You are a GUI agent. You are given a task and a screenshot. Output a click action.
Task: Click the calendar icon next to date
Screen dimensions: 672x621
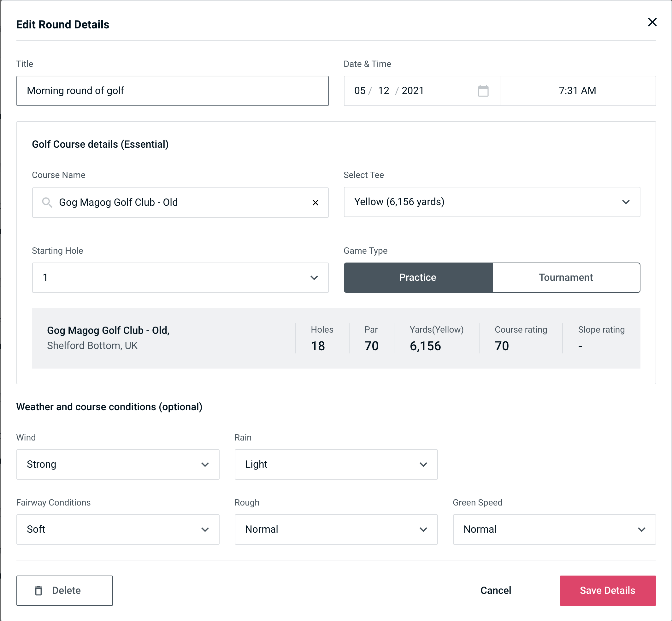(x=482, y=91)
